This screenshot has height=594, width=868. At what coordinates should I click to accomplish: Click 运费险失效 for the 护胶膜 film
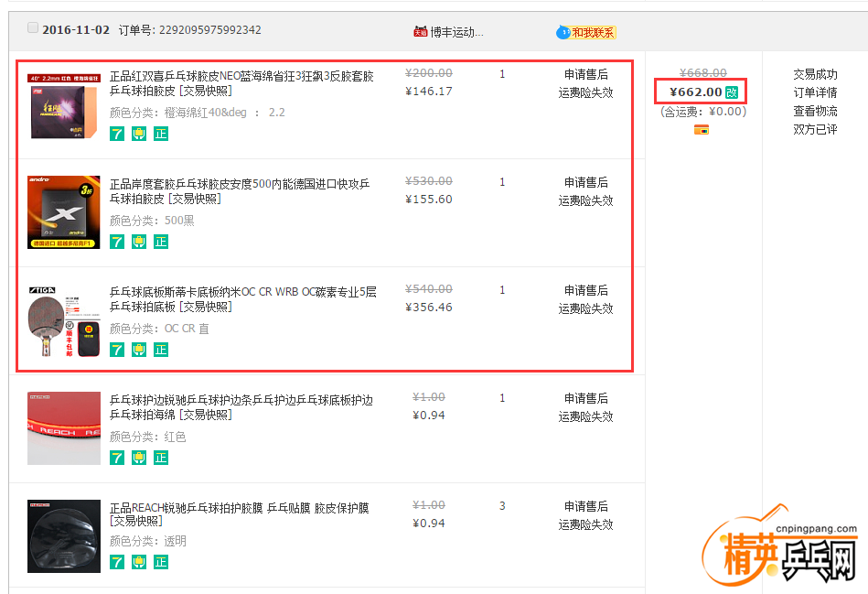pyautogui.click(x=585, y=524)
